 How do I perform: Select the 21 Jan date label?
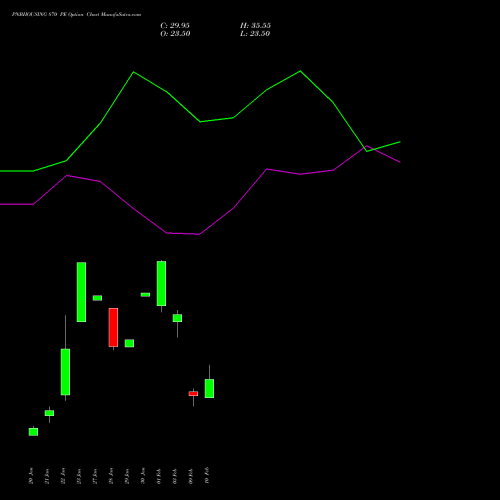pos(47,476)
